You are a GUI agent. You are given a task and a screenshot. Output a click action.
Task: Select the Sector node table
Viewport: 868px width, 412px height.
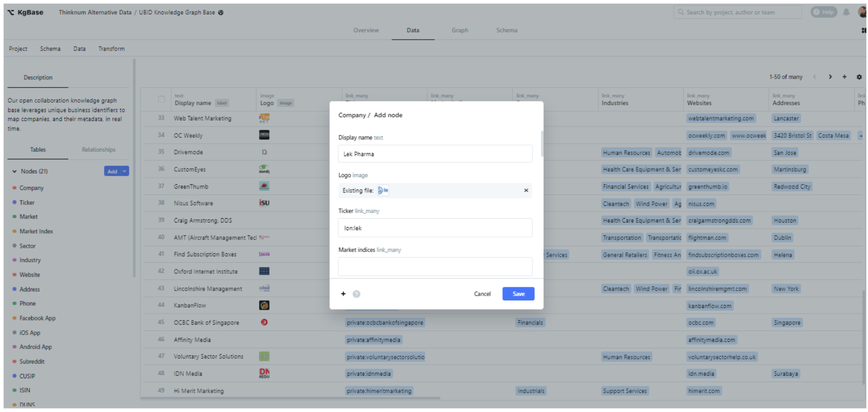[x=27, y=246]
